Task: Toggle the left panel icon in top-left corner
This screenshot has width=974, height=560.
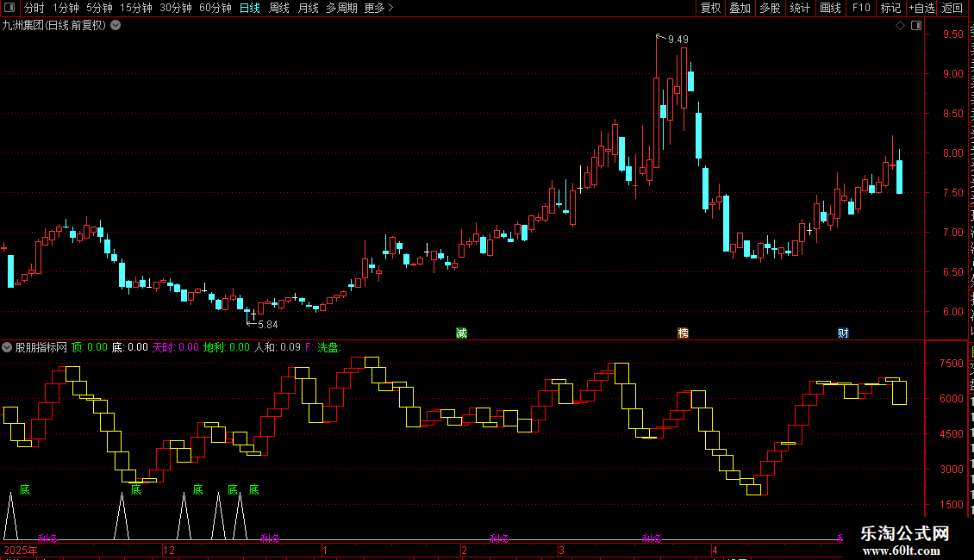Action: 9,8
